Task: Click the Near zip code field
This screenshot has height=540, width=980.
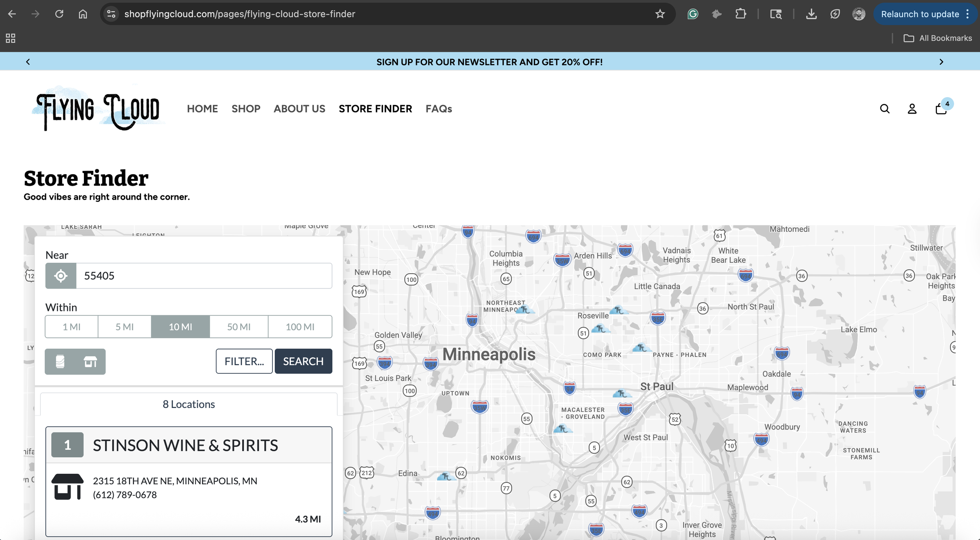Action: (x=204, y=276)
